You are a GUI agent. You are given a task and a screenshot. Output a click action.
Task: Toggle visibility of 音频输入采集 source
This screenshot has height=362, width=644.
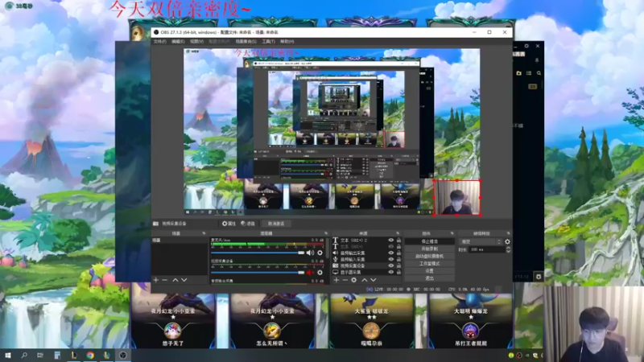pos(391,259)
